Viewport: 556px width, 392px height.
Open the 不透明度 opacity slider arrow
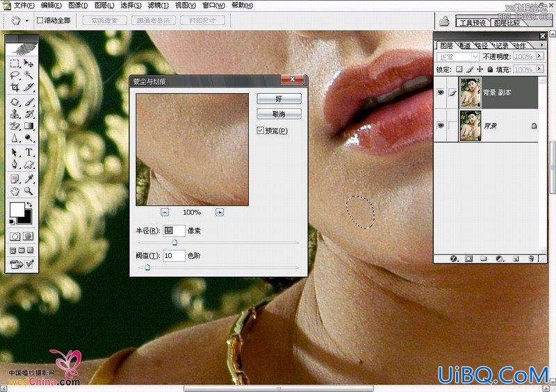540,56
